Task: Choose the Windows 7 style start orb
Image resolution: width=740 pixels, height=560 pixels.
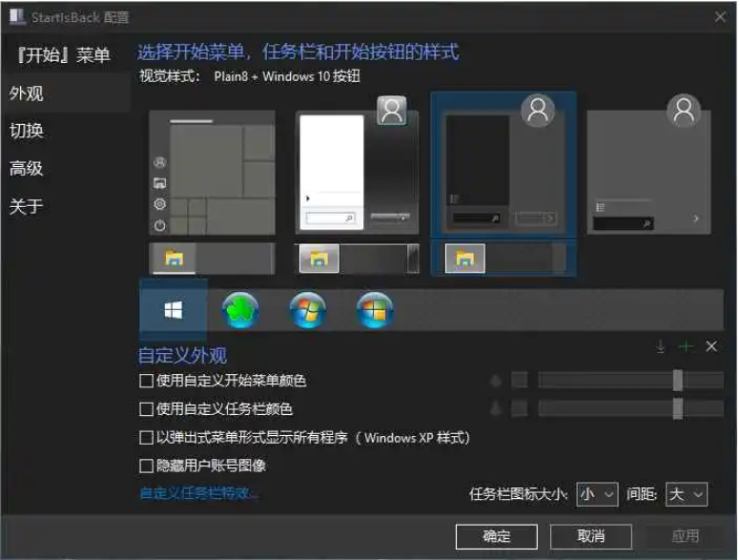Action: 308,310
